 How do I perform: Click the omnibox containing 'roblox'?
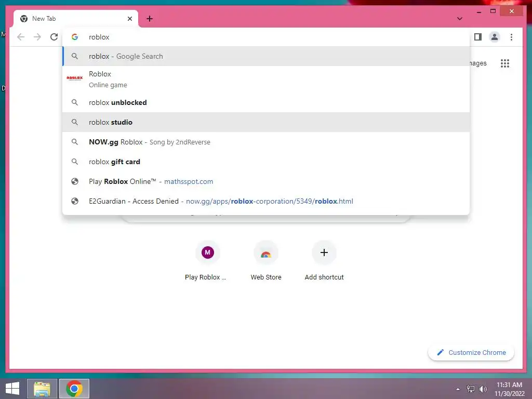click(266, 37)
